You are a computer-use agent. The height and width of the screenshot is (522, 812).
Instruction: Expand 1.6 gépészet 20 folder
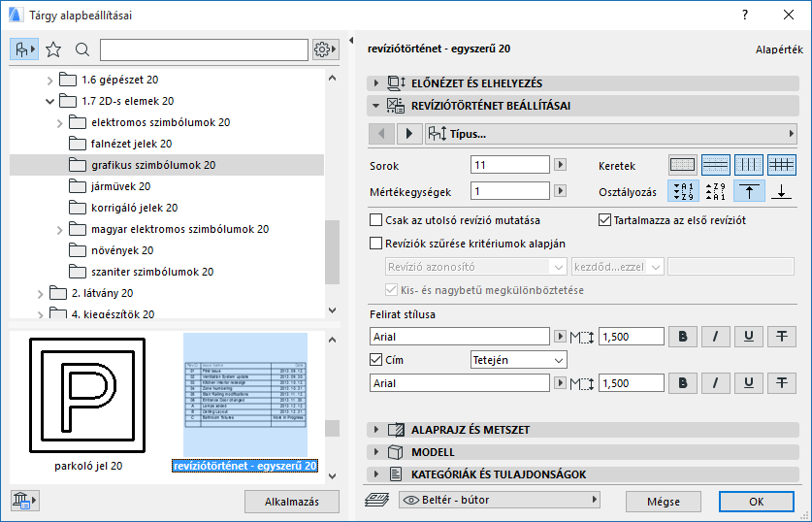49,81
